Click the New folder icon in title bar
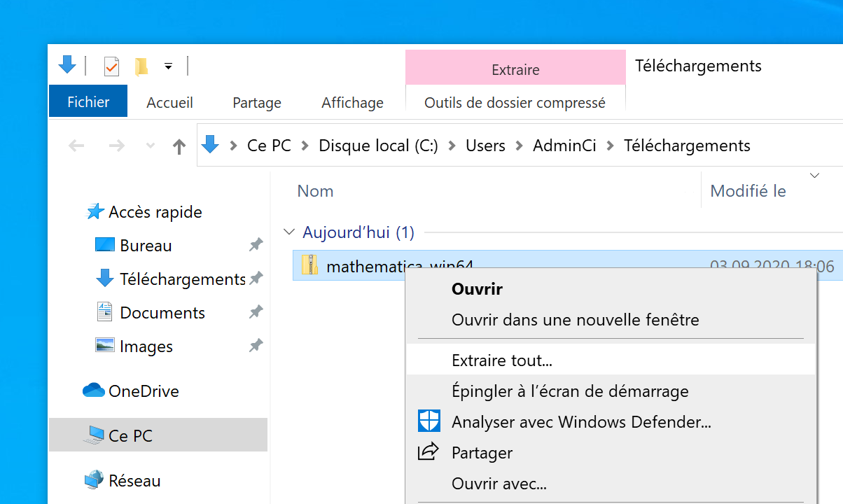The width and height of the screenshot is (843, 504). pos(141,66)
